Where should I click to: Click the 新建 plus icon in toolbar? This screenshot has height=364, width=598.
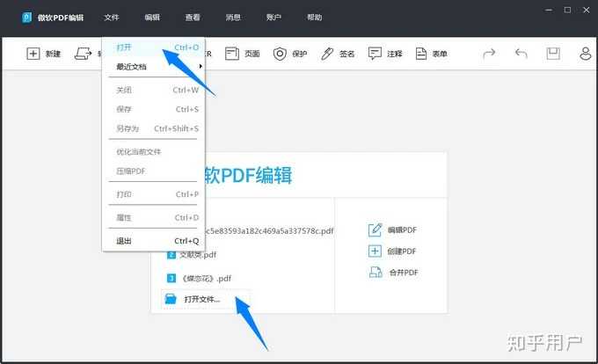point(33,54)
